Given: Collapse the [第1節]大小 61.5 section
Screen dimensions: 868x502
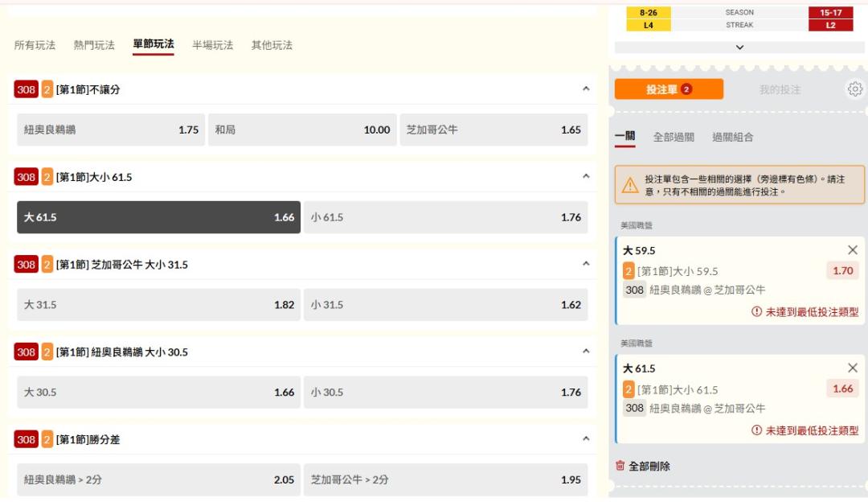Looking at the screenshot, I should (x=586, y=176).
